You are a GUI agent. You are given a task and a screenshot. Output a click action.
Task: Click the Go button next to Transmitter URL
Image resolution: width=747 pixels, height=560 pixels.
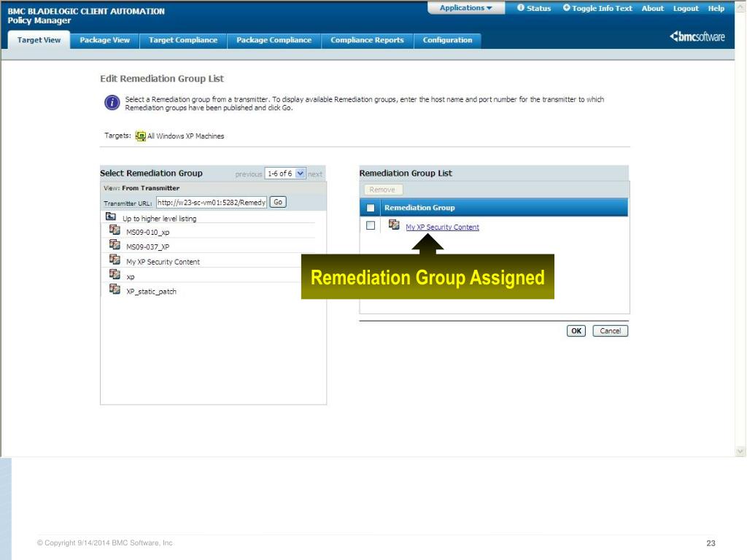[x=278, y=203]
